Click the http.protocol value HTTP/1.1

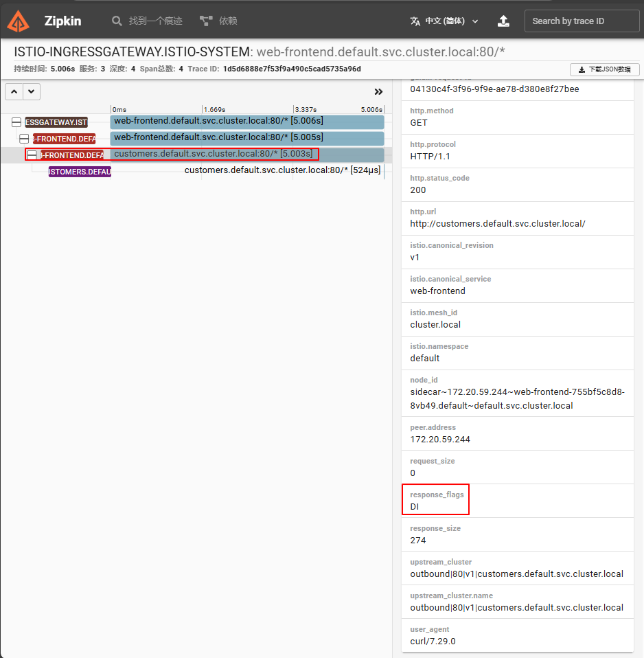(x=430, y=157)
